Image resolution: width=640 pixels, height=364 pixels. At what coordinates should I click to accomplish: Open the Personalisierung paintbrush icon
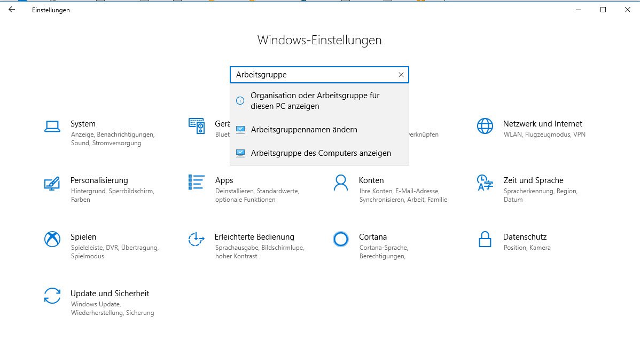click(x=52, y=184)
